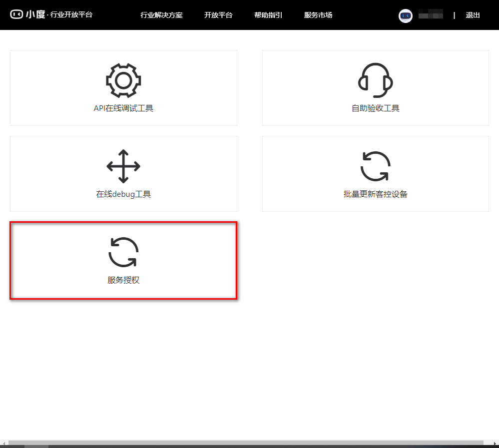Select the 服务授权 text label
This screenshot has width=499, height=448.
click(x=123, y=280)
